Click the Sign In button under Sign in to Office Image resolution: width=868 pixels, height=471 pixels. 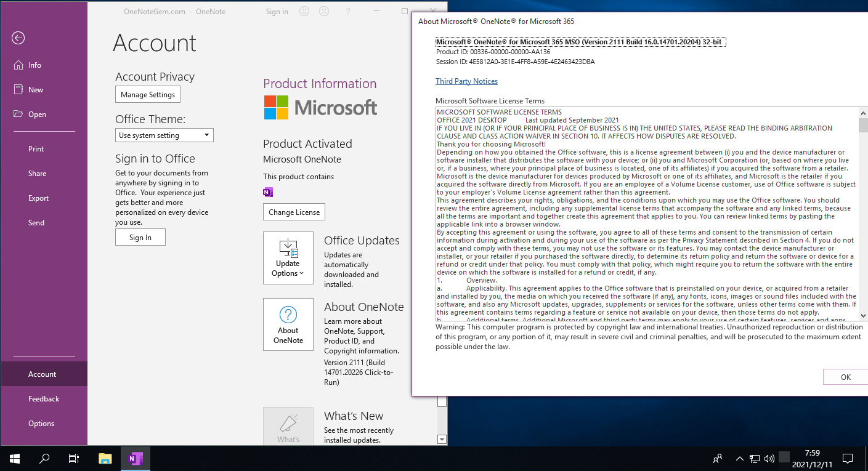(x=140, y=237)
